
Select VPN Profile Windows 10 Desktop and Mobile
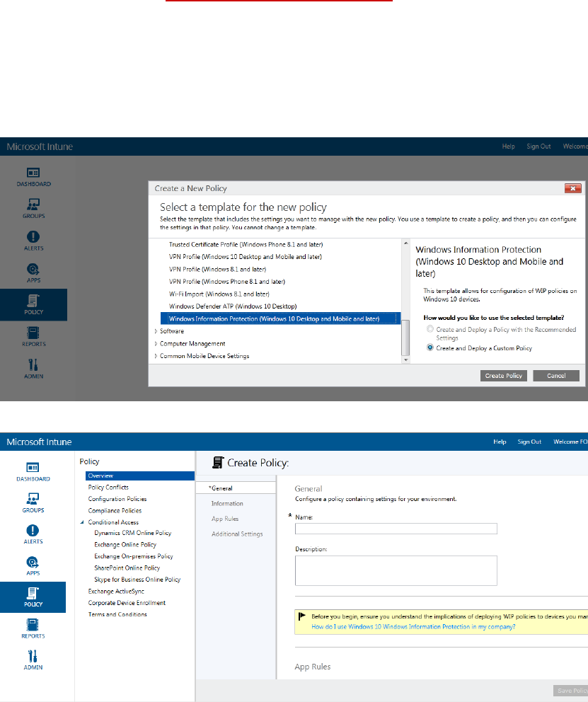click(x=246, y=257)
